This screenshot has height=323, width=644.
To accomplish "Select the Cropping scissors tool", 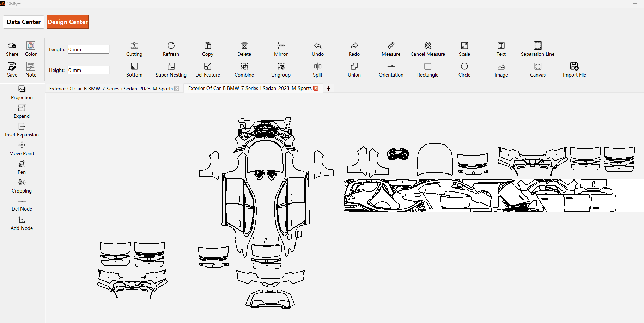I will pos(22,186).
